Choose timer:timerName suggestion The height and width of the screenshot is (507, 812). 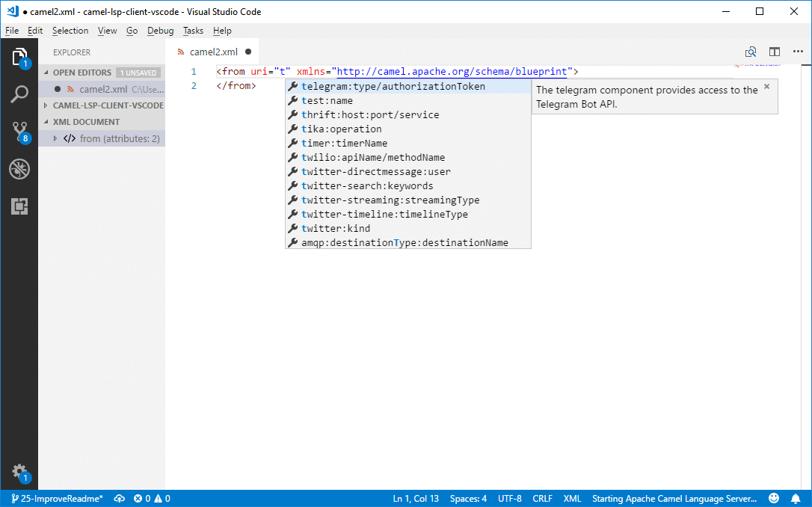point(408,144)
